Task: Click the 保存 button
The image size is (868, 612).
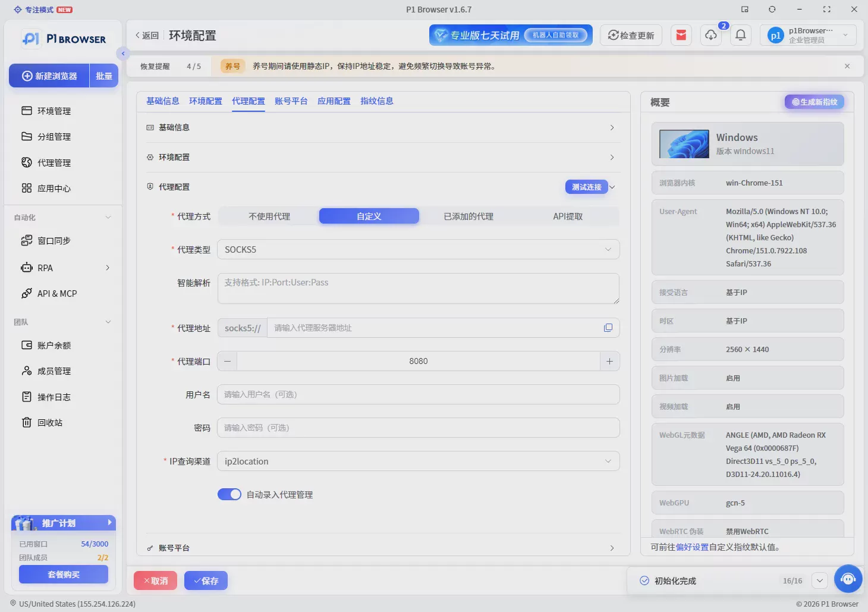Action: (206, 580)
